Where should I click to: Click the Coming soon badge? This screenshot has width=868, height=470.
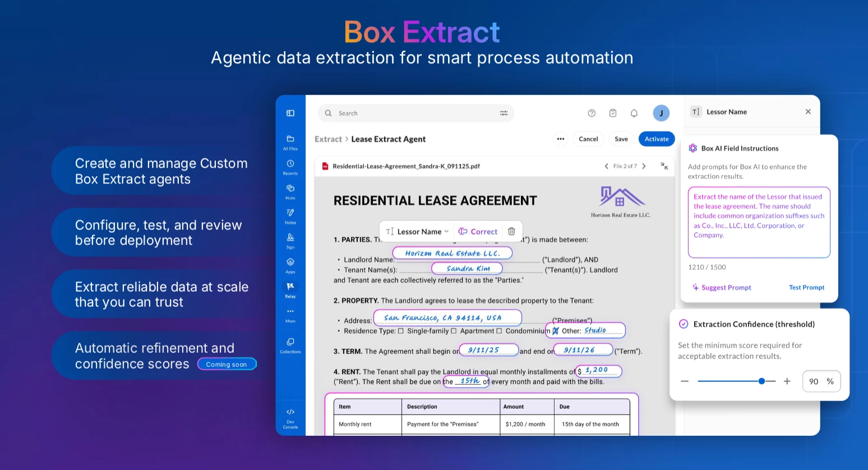227,364
